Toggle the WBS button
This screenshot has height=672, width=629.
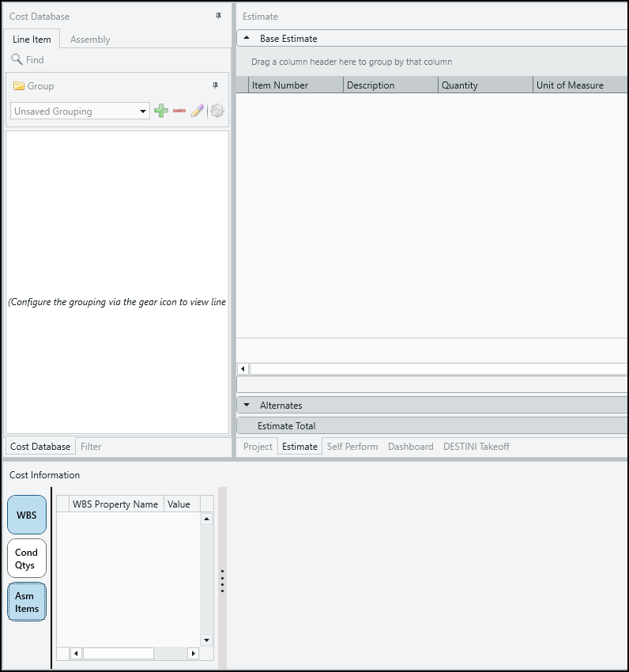tap(27, 515)
